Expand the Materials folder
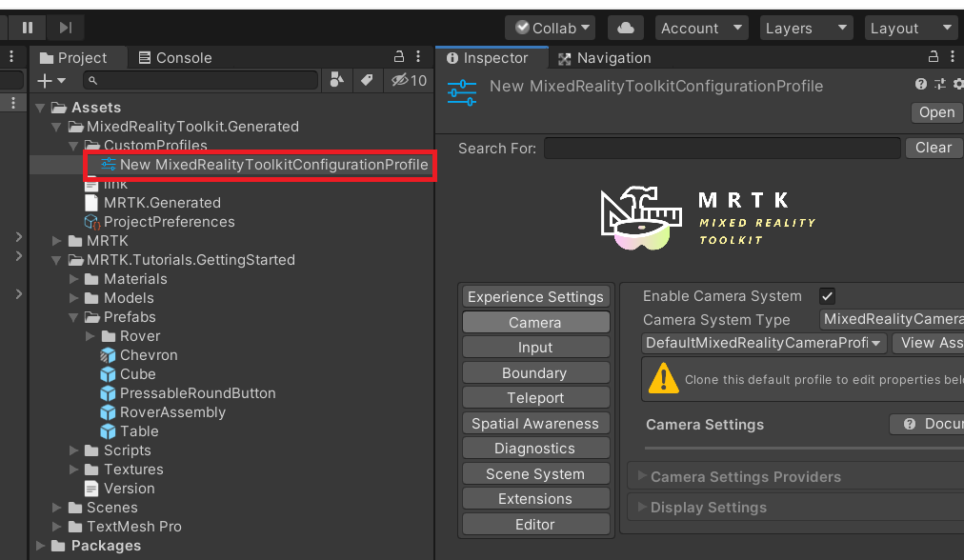Screen dimensions: 964x560 (73, 279)
